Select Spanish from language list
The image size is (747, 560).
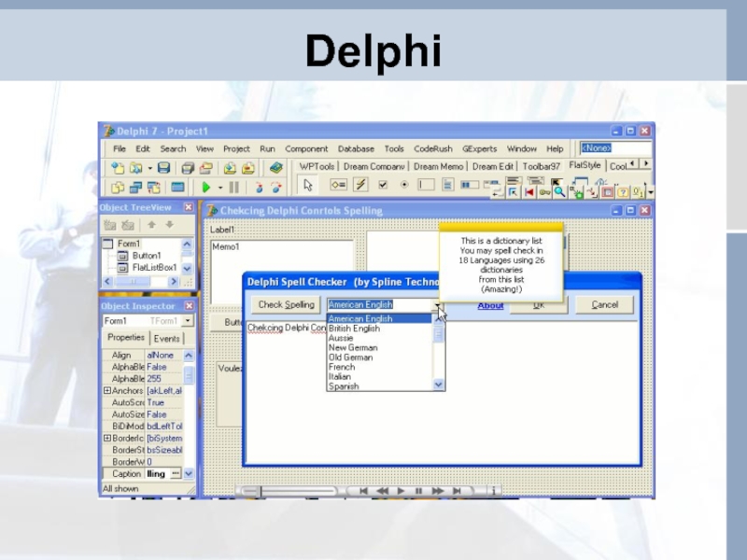click(344, 386)
